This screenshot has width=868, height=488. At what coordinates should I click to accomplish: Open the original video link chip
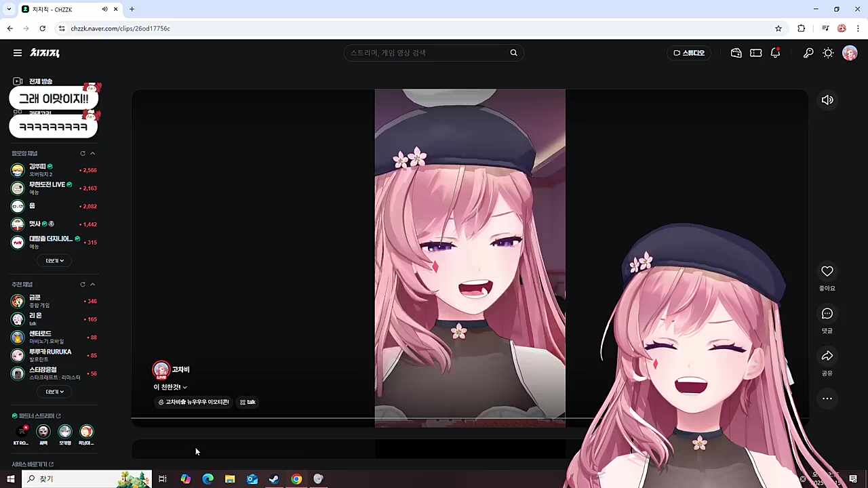(193, 402)
